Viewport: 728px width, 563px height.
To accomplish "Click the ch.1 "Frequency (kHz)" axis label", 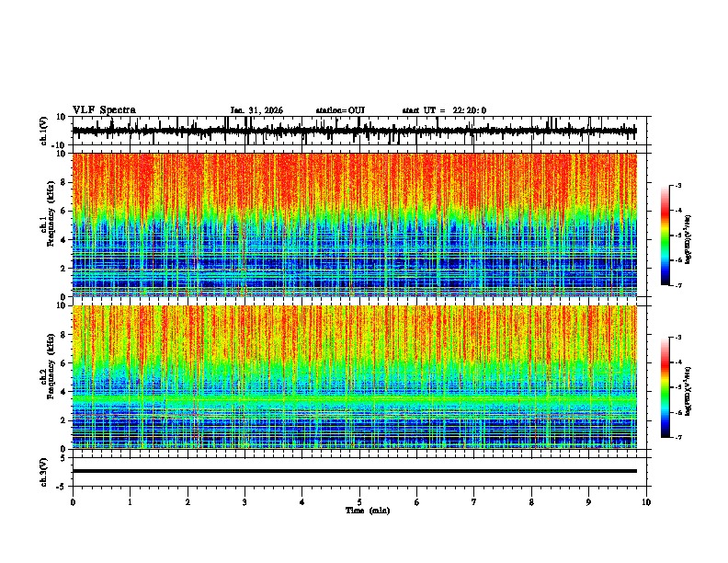I will pyautogui.click(x=51, y=213).
